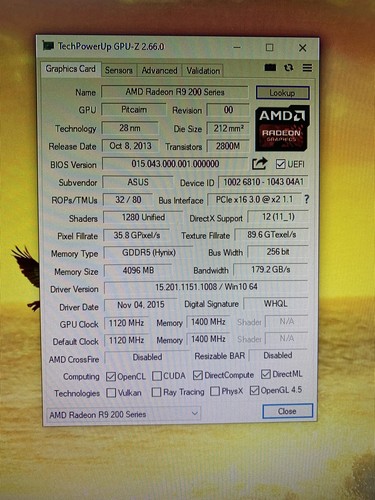
Task: Toggle the Ray Tracing checkbox
Action: (156, 392)
